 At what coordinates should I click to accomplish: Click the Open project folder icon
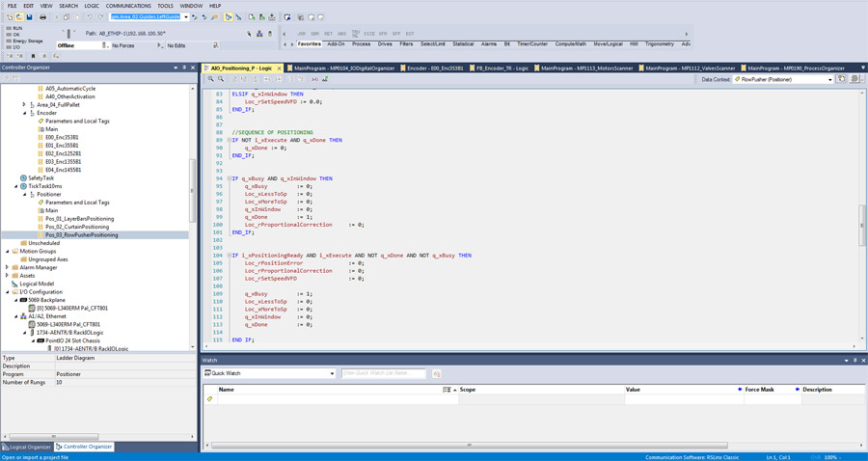tap(19, 17)
